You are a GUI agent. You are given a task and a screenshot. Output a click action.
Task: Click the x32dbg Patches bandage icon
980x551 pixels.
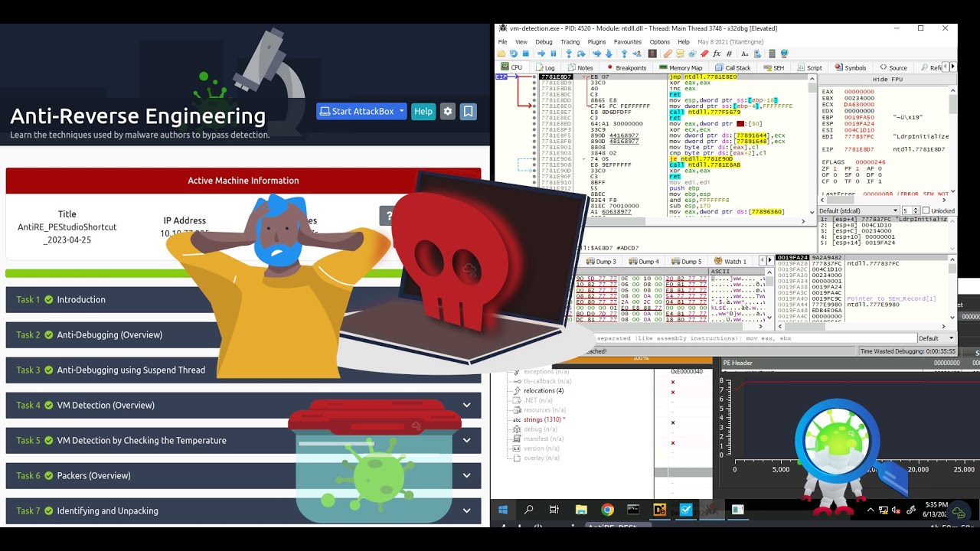(668, 54)
